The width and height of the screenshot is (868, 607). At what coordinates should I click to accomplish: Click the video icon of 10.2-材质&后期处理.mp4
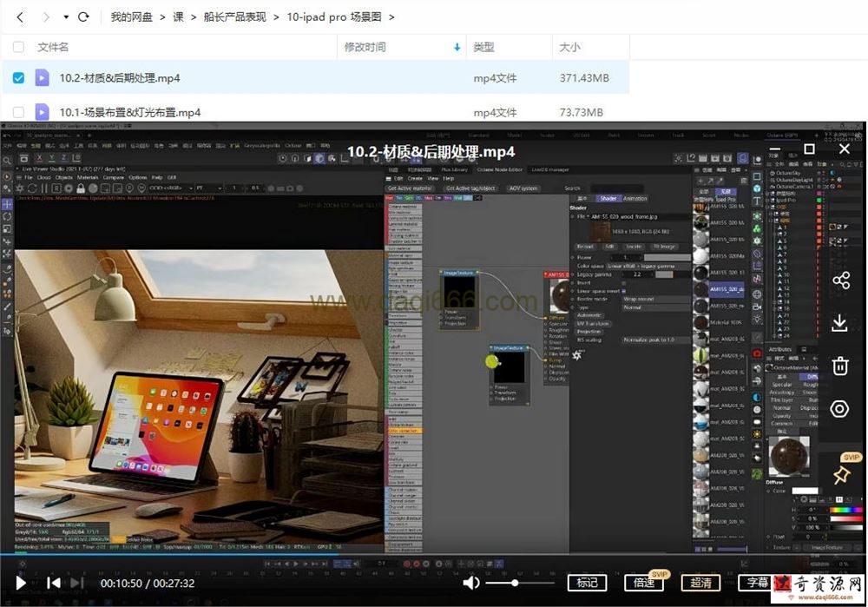click(x=42, y=77)
